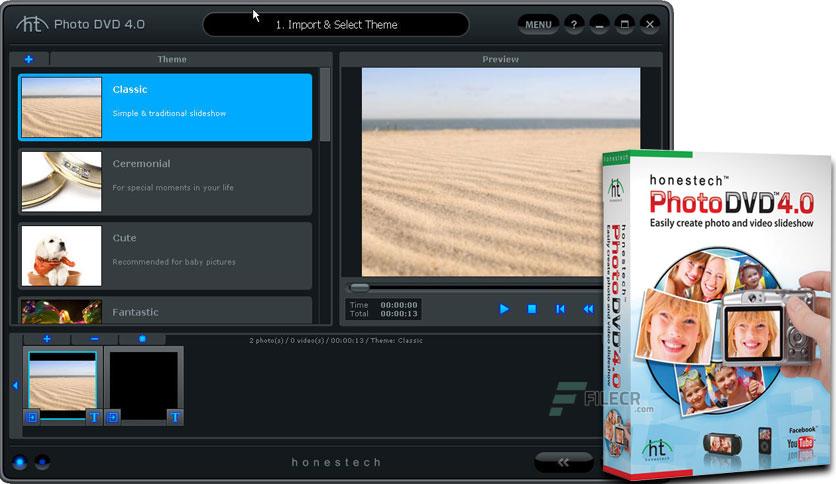Open help with the question mark button
Screen dimensions: 836x484
pos(574,25)
